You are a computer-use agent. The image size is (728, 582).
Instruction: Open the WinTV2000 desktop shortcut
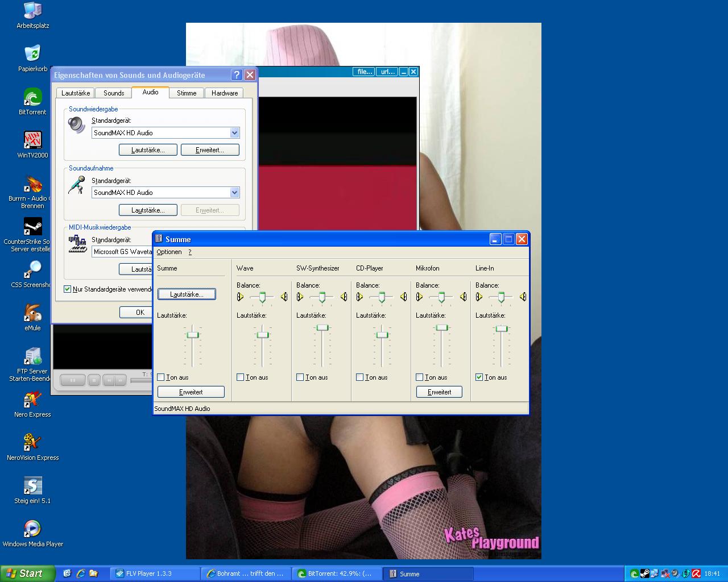(x=32, y=141)
